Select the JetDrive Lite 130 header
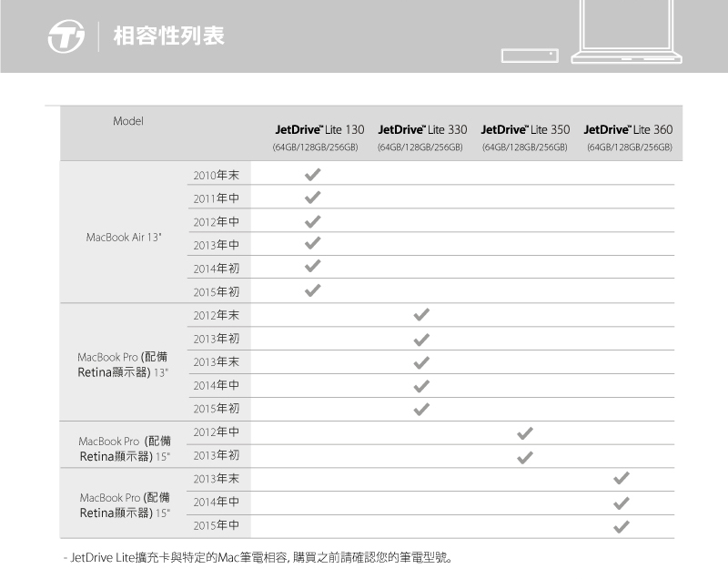728x579 pixels. click(319, 129)
